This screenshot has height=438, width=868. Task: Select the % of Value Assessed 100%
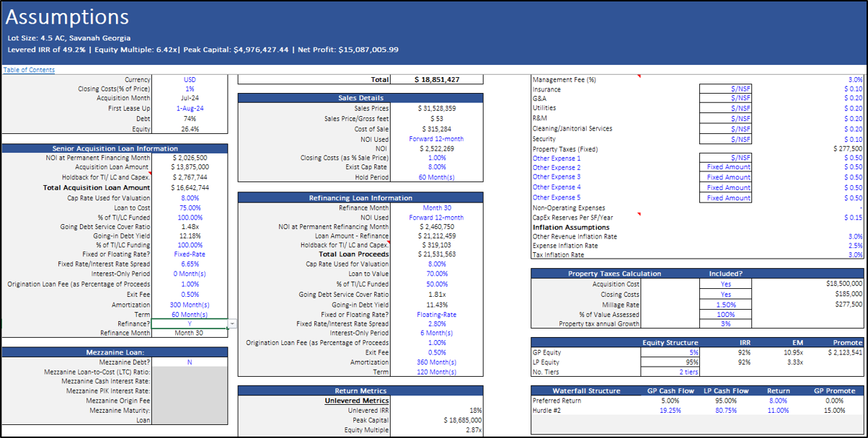tap(725, 314)
